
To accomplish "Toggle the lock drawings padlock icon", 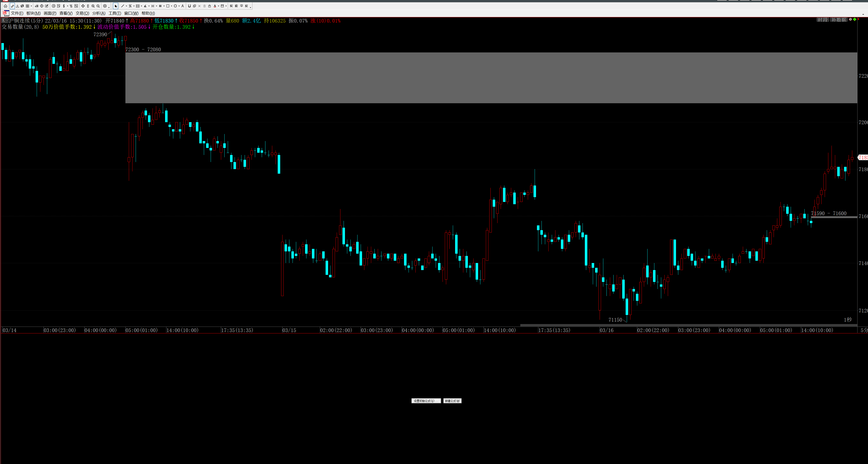I will point(210,6).
